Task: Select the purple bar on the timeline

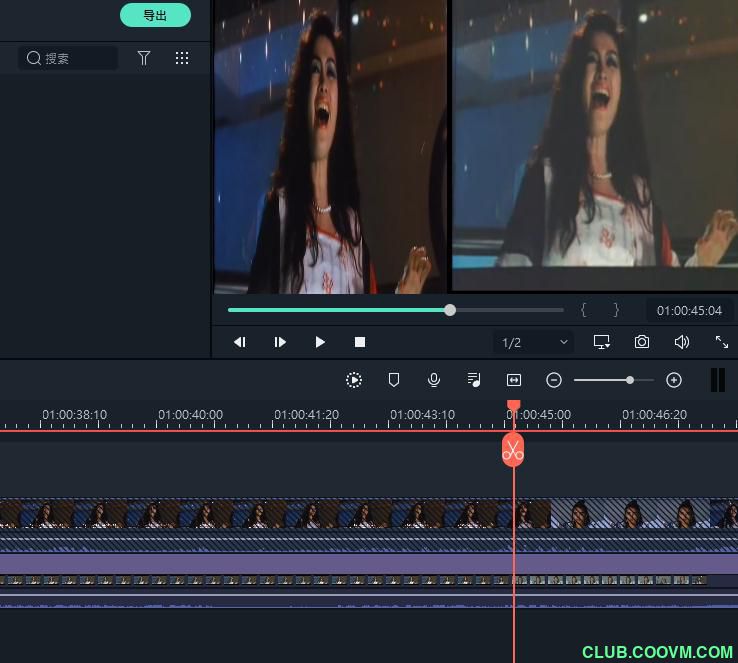Action: tap(369, 563)
